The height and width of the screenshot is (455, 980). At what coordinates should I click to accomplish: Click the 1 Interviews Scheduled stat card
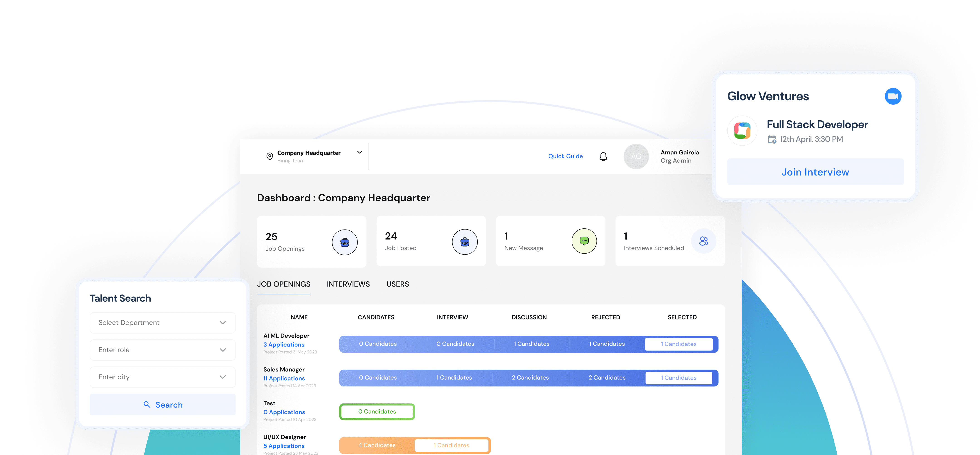(670, 241)
